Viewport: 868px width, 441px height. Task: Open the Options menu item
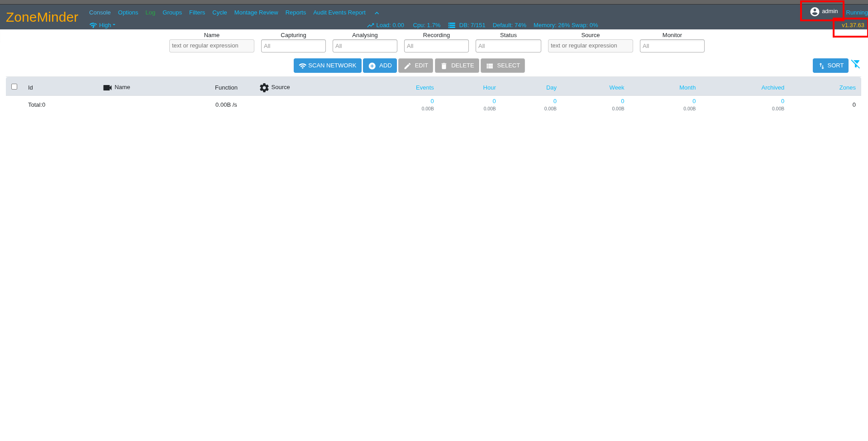coord(128,13)
